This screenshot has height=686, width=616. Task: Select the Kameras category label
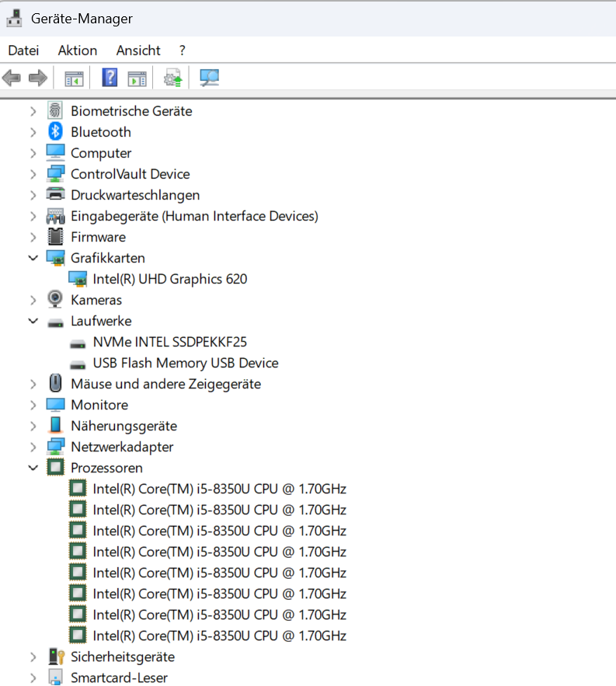pyautogui.click(x=96, y=300)
